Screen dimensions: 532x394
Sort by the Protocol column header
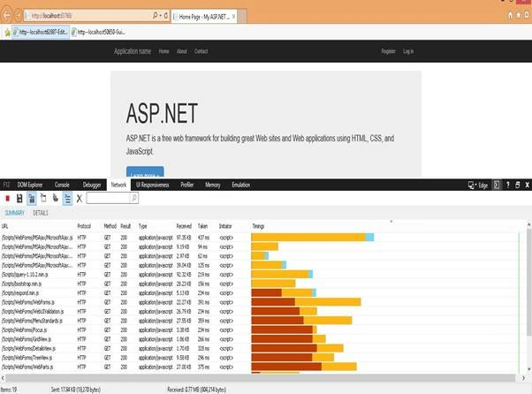(84, 226)
